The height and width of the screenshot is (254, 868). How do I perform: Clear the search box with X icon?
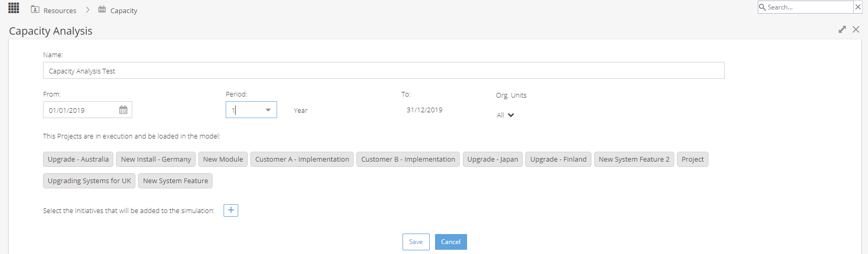(x=858, y=7)
